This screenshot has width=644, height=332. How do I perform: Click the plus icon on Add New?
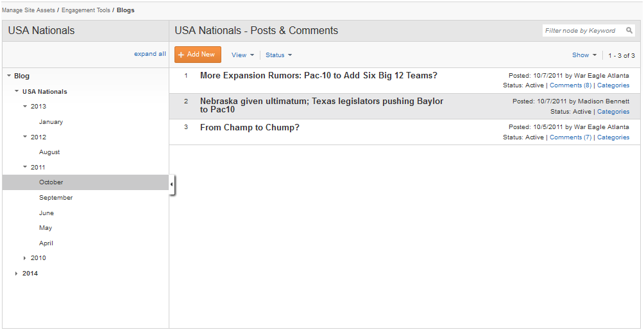pos(181,55)
